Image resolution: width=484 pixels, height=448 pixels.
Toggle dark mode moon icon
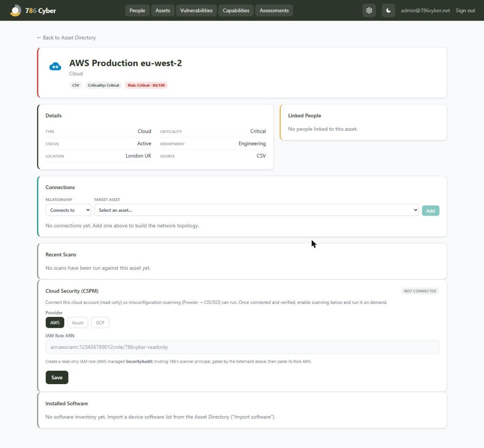[x=388, y=11]
